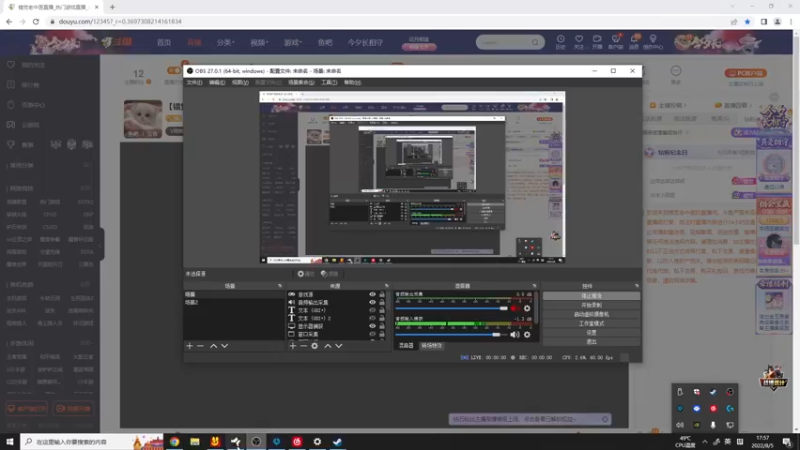Viewport: 800px width, 450px height.
Task: Toggle visibility eye of audio output capture source
Action: click(x=372, y=302)
